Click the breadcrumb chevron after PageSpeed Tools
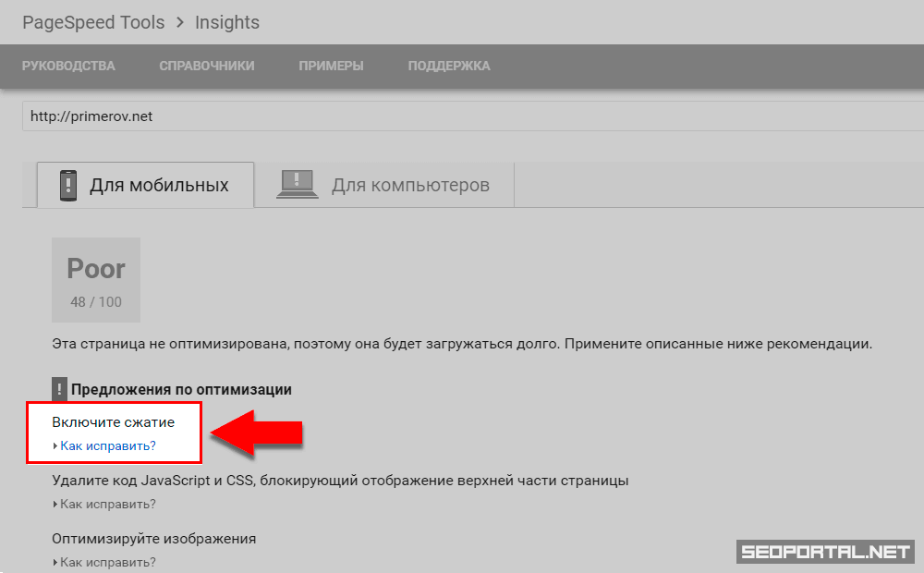Image resolution: width=924 pixels, height=573 pixels. click(179, 22)
